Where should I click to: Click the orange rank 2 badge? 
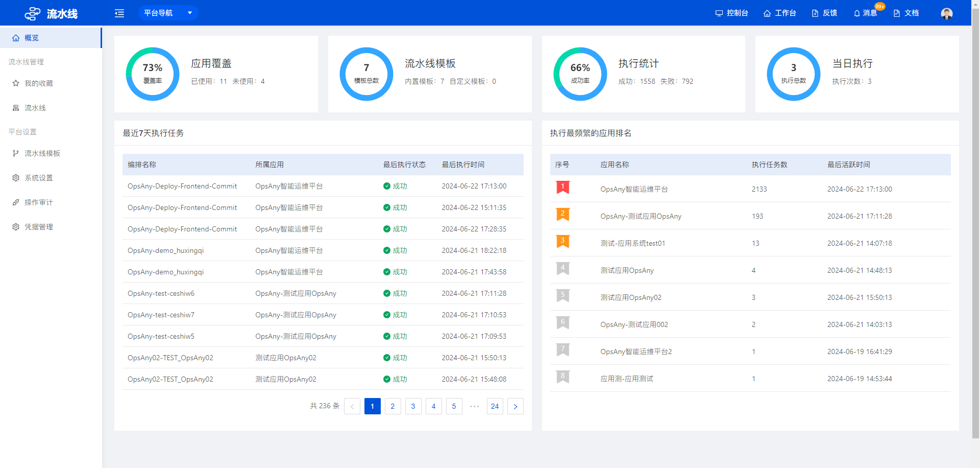(562, 215)
